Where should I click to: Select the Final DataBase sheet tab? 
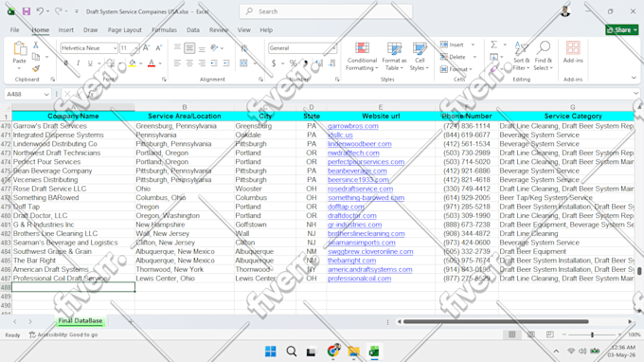click(80, 320)
